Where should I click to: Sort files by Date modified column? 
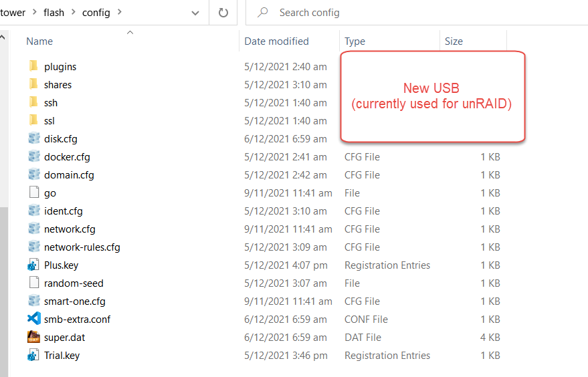pos(276,41)
